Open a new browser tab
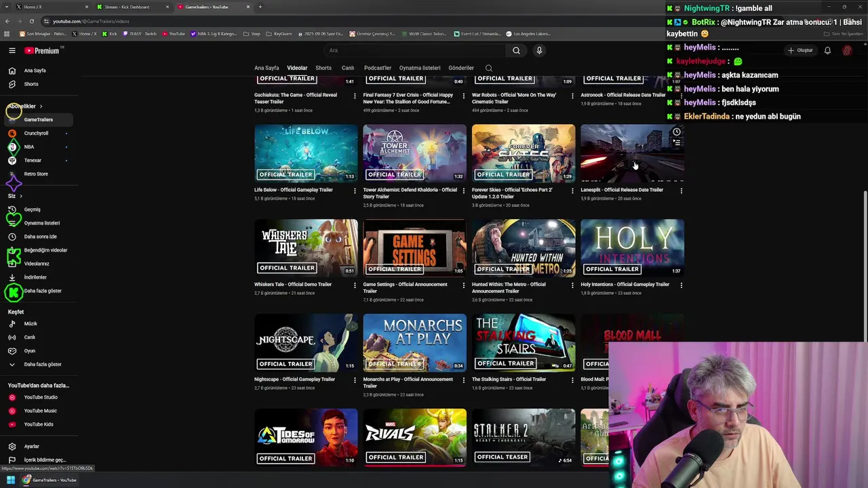868x488 pixels. pyautogui.click(x=260, y=7)
